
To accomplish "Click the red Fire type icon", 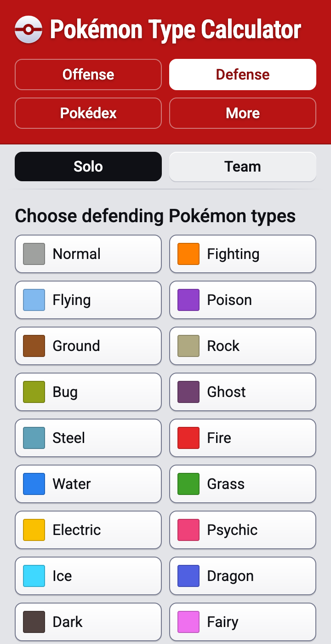I will click(x=188, y=438).
